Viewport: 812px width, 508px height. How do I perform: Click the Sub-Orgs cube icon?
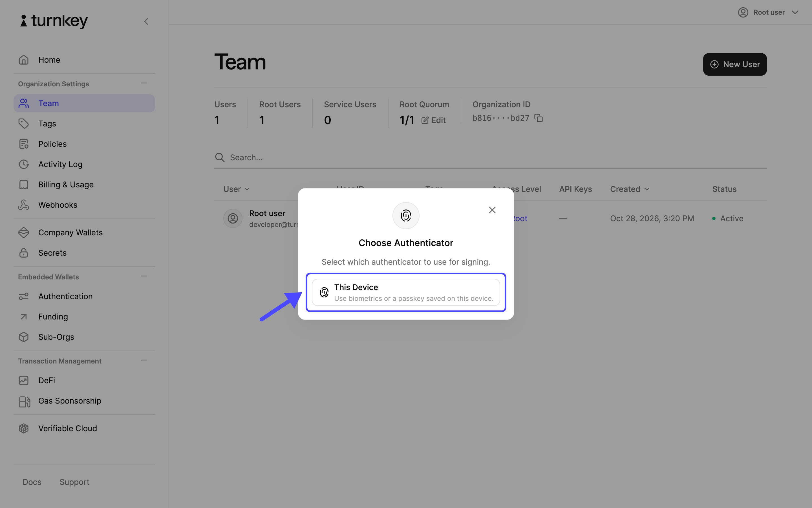[23, 337]
